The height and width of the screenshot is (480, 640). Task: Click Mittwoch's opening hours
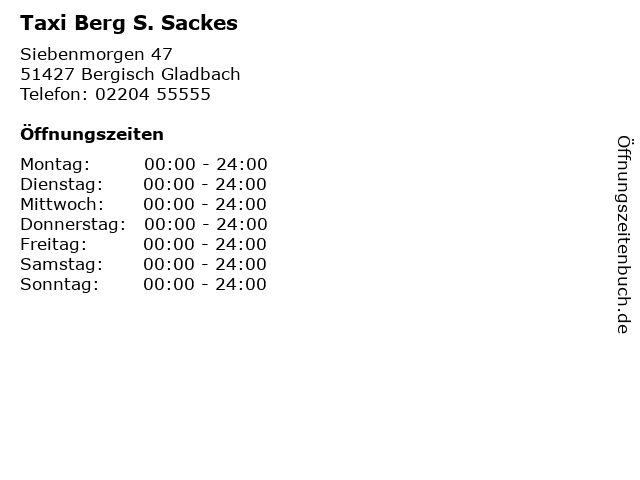click(205, 204)
